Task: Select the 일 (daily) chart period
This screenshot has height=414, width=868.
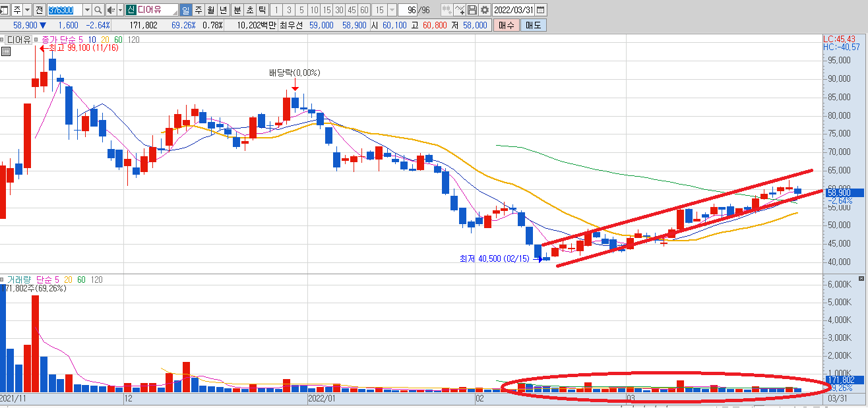Action: (x=185, y=10)
